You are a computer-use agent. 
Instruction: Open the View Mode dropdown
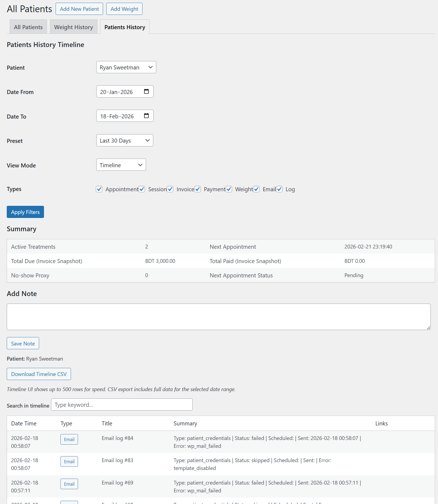[x=121, y=165]
